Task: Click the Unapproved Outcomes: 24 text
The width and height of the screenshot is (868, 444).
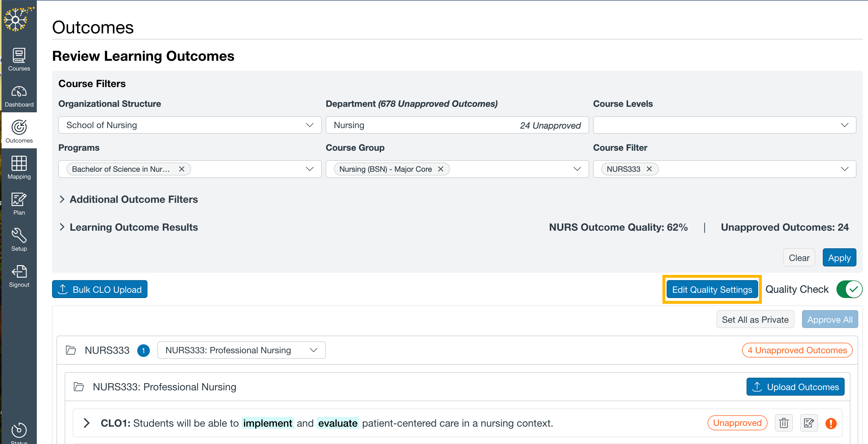Action: [785, 227]
